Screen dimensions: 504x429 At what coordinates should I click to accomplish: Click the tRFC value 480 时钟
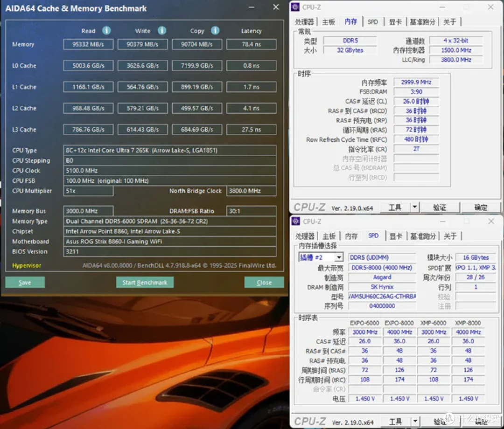[x=416, y=139]
